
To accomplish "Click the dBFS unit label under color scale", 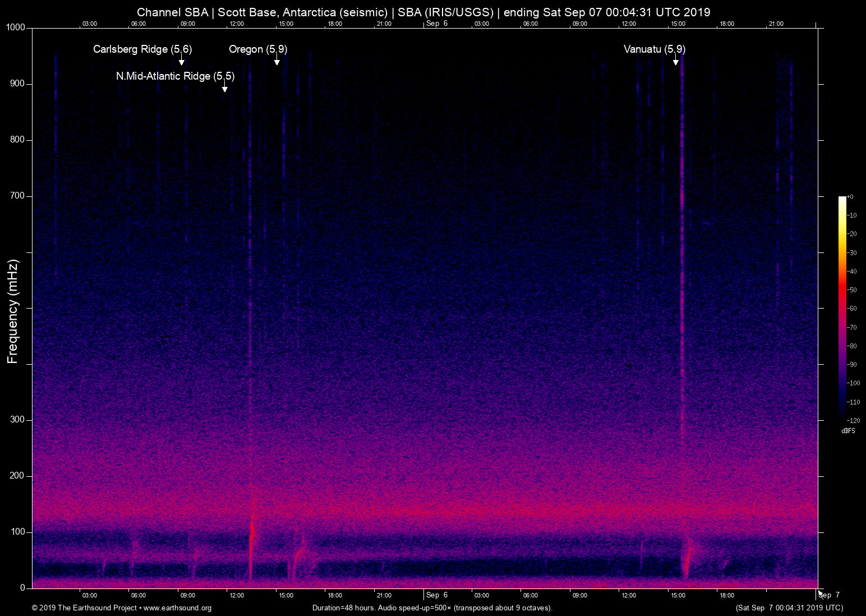I will (x=848, y=431).
